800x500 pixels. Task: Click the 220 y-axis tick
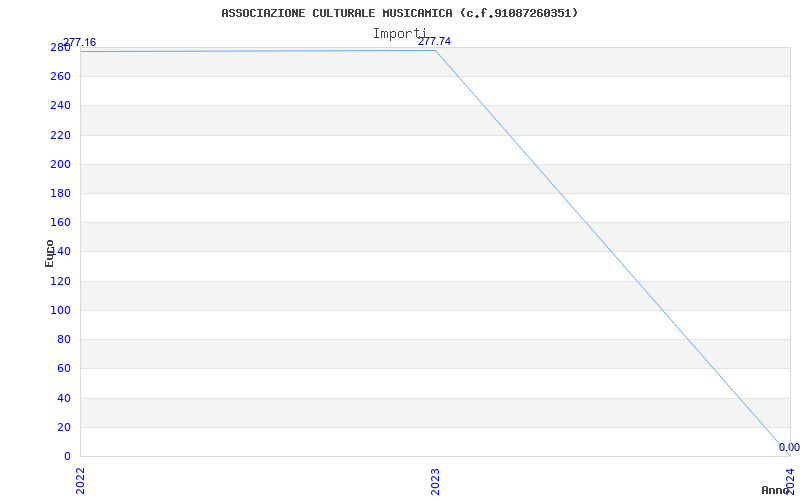[x=60, y=135]
